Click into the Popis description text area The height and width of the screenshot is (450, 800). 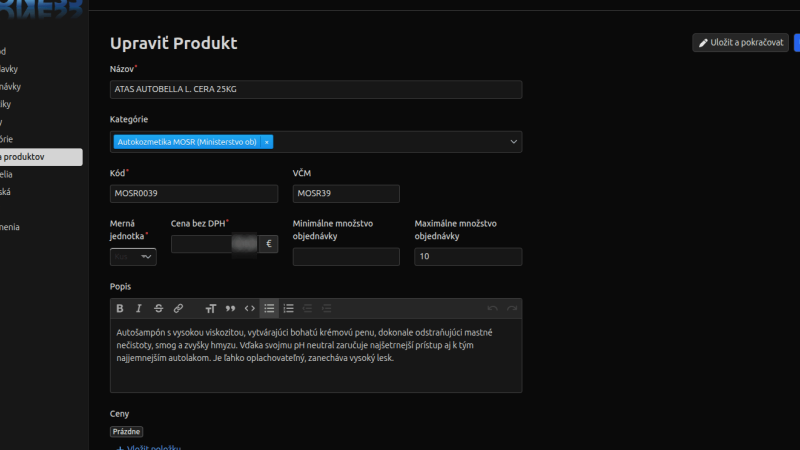316,355
